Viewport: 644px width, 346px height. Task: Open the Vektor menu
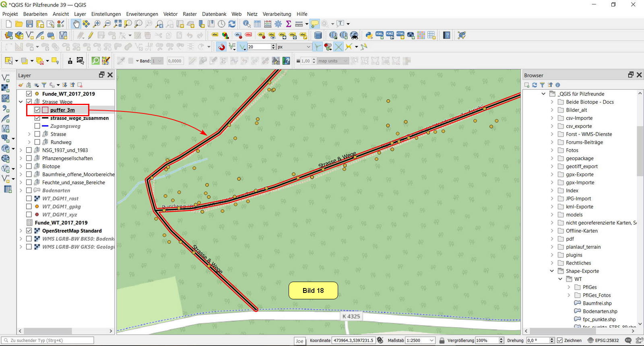[170, 14]
